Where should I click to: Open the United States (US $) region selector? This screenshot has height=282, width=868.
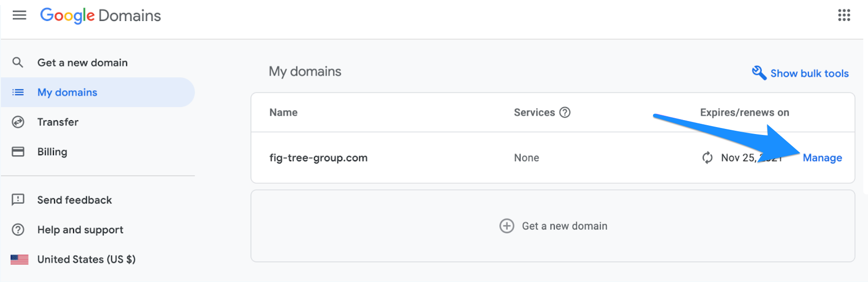click(x=86, y=259)
